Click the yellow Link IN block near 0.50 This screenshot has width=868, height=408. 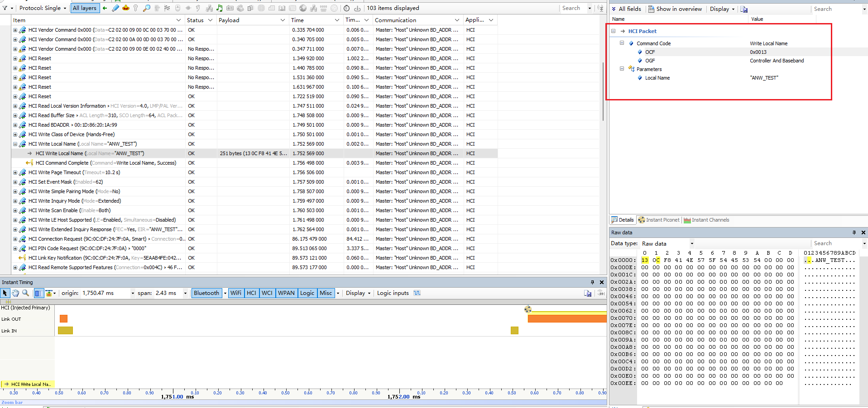(x=514, y=331)
